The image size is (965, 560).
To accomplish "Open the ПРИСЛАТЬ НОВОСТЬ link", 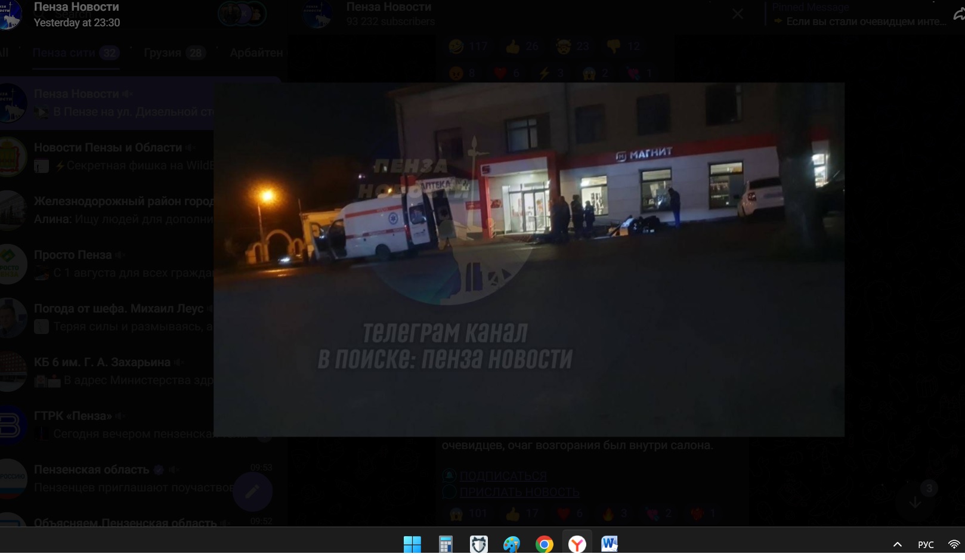I will [519, 493].
